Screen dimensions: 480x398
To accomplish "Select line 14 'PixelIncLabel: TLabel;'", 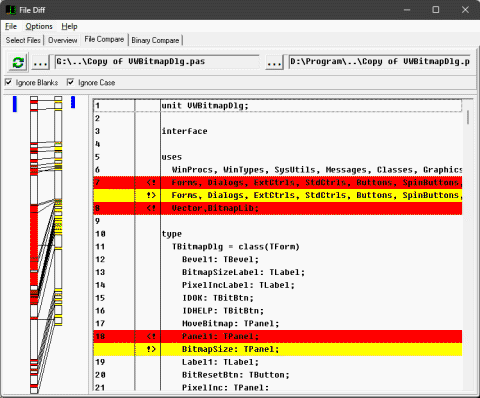I will coord(278,285).
